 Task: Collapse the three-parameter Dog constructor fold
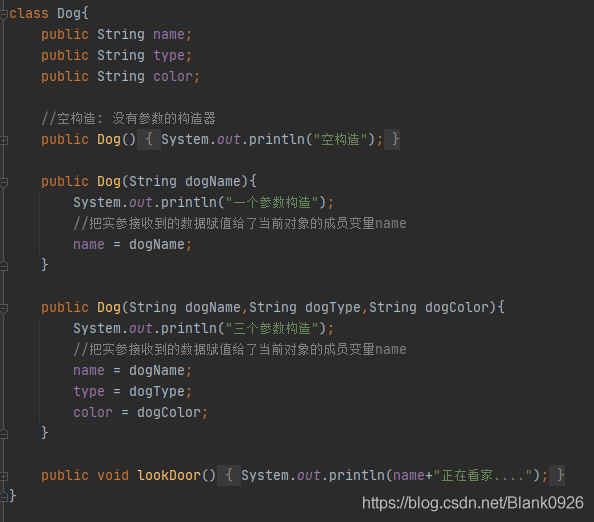pos(4,308)
